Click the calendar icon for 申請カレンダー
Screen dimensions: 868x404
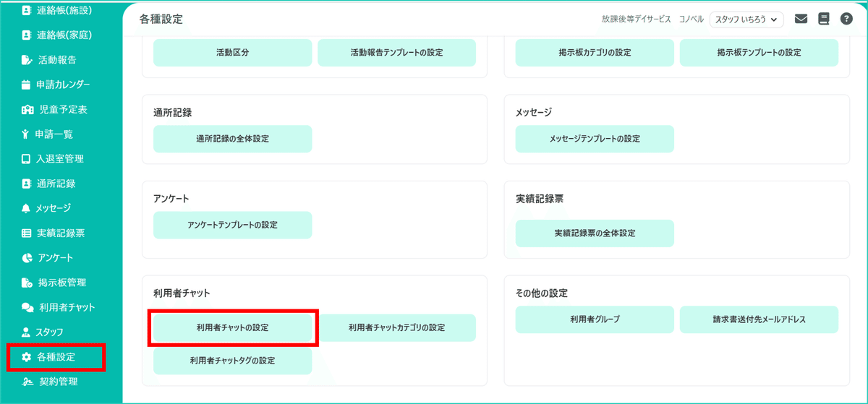27,85
